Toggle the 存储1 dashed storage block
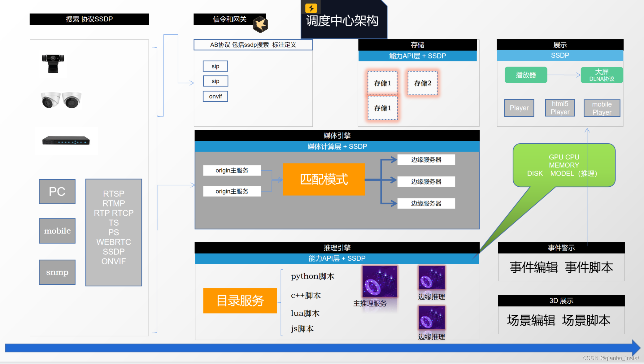Viewport: 644px width, 364px height. click(x=383, y=83)
